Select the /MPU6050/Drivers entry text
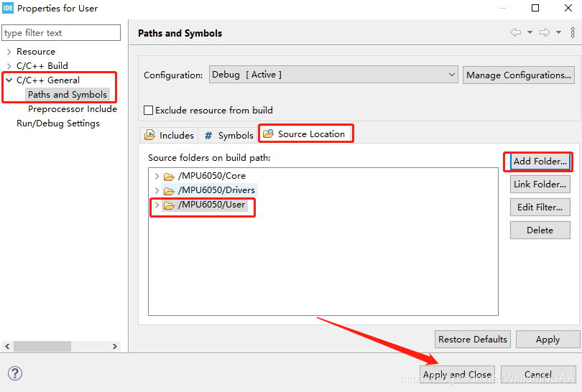 pyautogui.click(x=216, y=190)
